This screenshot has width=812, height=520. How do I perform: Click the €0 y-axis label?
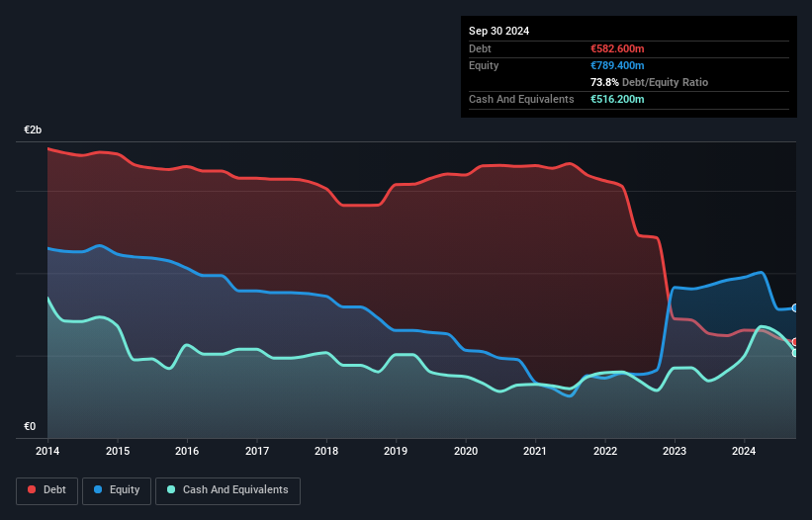[x=30, y=426]
